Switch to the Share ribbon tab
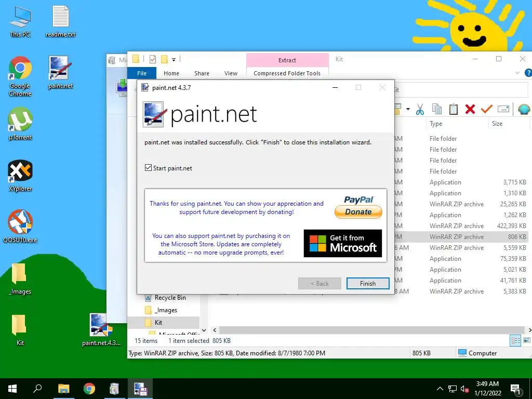The height and width of the screenshot is (399, 532). point(202,73)
